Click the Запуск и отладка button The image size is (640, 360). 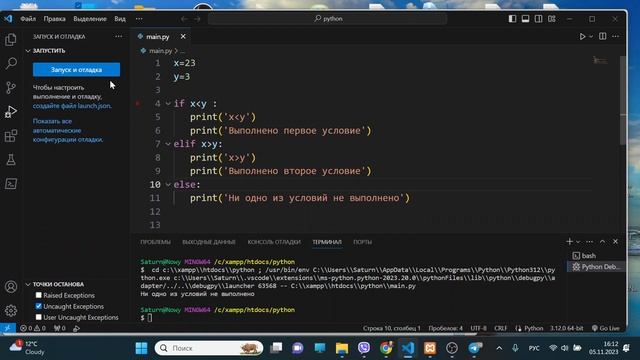point(76,69)
